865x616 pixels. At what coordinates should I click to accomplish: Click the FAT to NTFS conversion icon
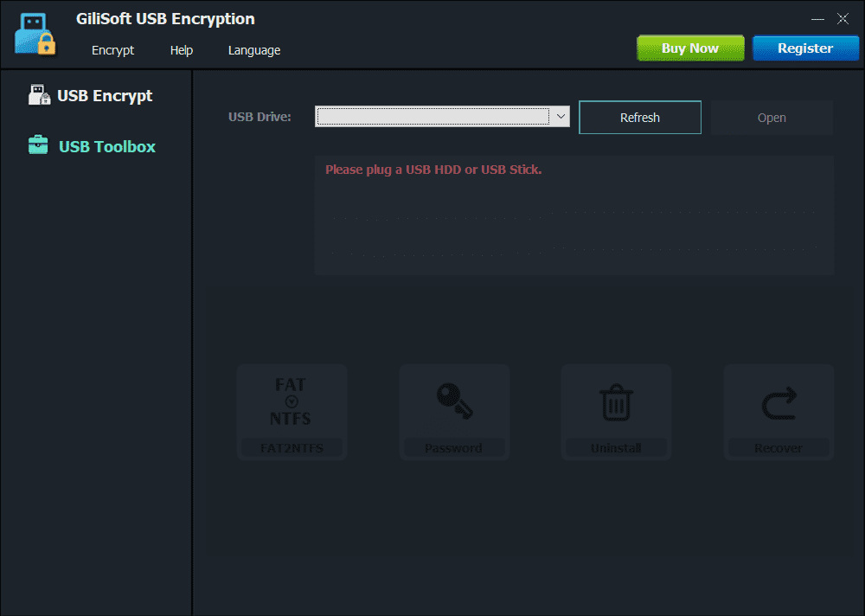(x=291, y=401)
